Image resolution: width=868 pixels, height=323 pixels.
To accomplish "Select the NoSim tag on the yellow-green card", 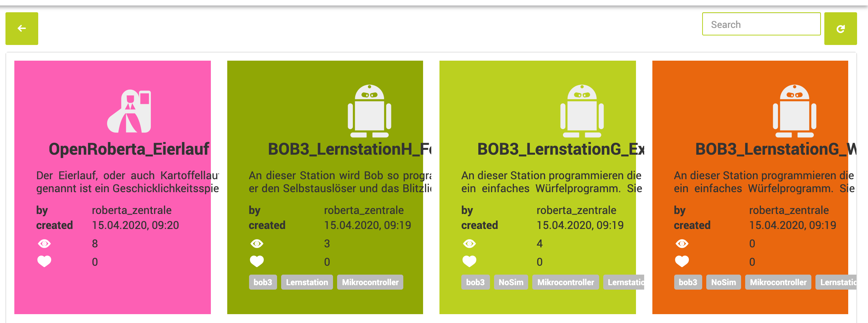I will click(x=511, y=282).
